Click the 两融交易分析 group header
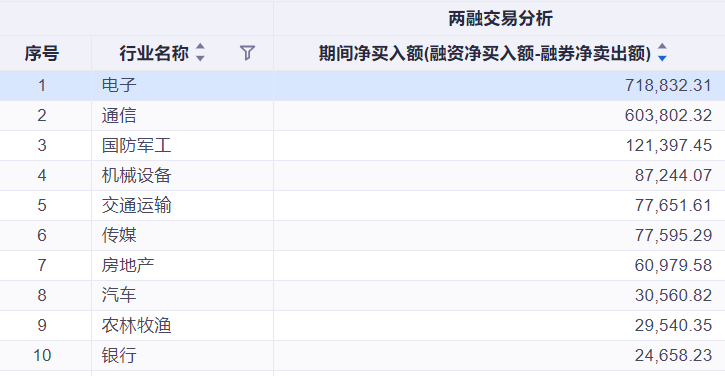Viewport: 725px width, 376px height. (x=500, y=18)
